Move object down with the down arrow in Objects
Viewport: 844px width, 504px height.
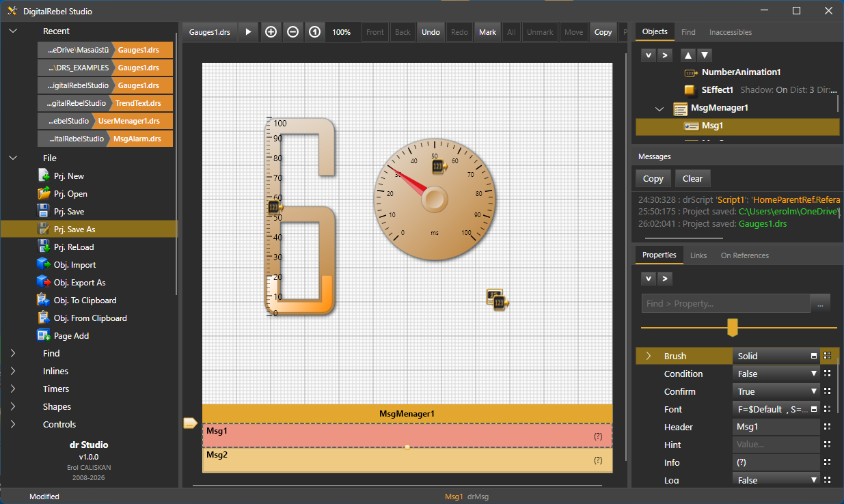pyautogui.click(x=705, y=55)
